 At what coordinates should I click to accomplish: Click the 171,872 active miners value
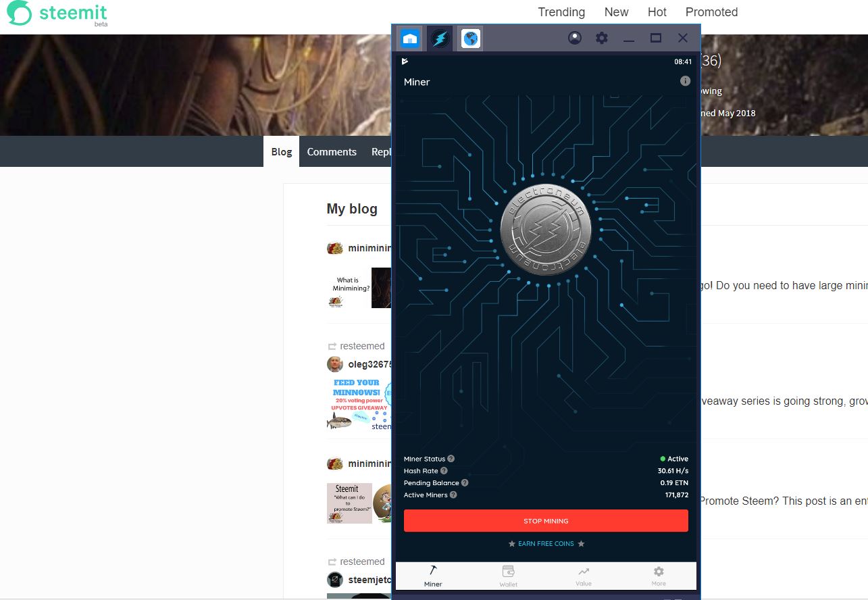click(x=677, y=495)
